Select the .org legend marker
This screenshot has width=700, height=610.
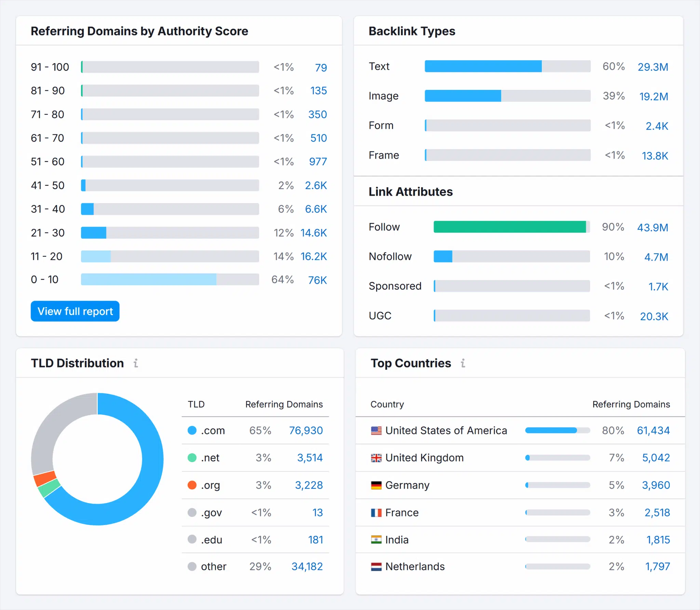tap(192, 485)
